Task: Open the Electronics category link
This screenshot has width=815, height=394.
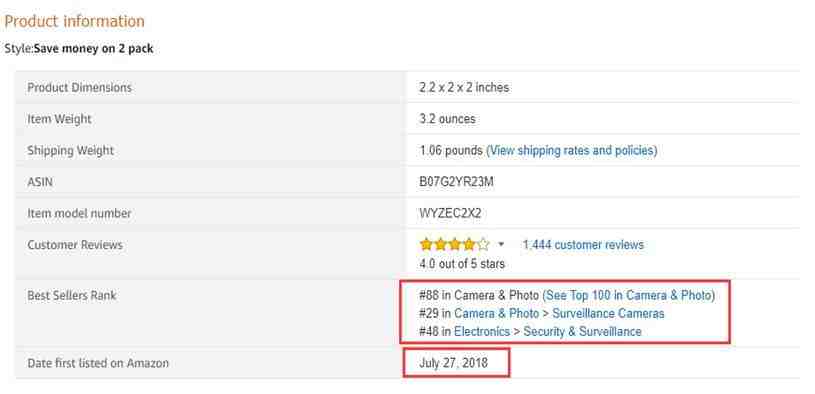Action: tap(482, 332)
